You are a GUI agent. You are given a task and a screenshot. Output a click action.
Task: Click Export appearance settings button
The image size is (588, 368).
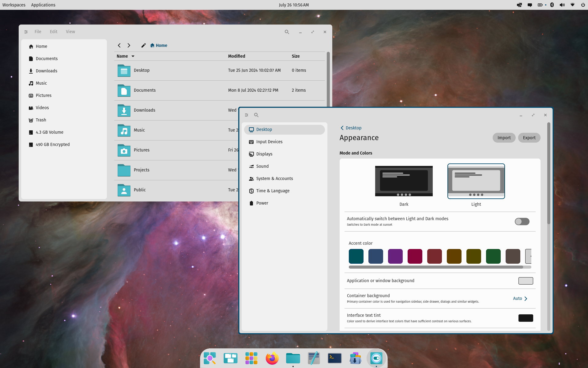[x=529, y=137]
